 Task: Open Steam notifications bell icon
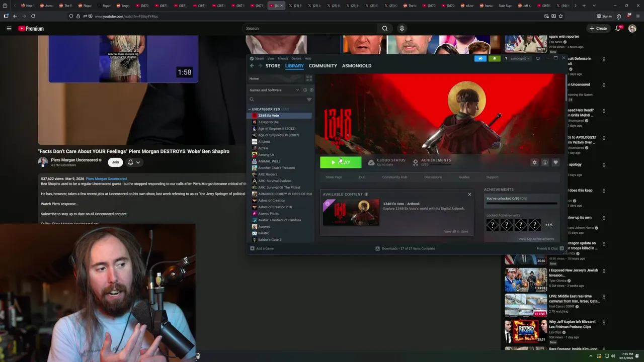tap(494, 58)
